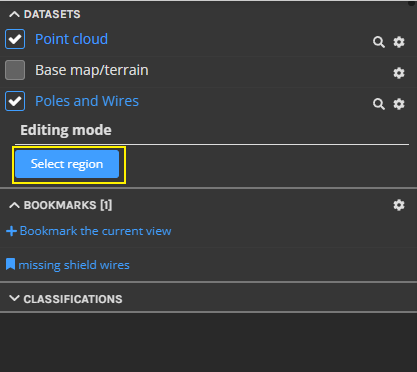The width and height of the screenshot is (417, 372).
Task: Enable the Base map/terrain checkbox
Action: (x=15, y=70)
